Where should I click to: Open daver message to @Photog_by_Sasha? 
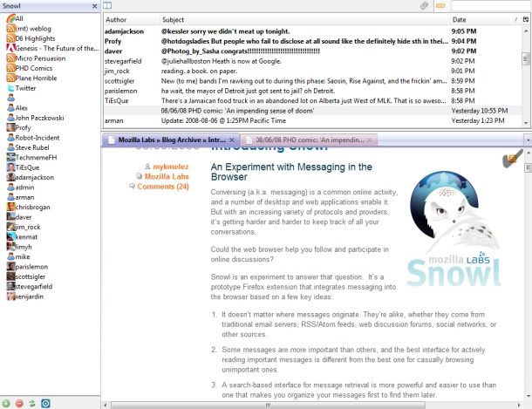312,51
